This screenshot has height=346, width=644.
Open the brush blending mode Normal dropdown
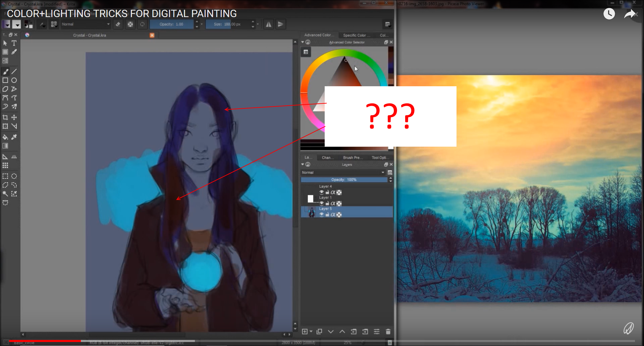pyautogui.click(x=86, y=24)
